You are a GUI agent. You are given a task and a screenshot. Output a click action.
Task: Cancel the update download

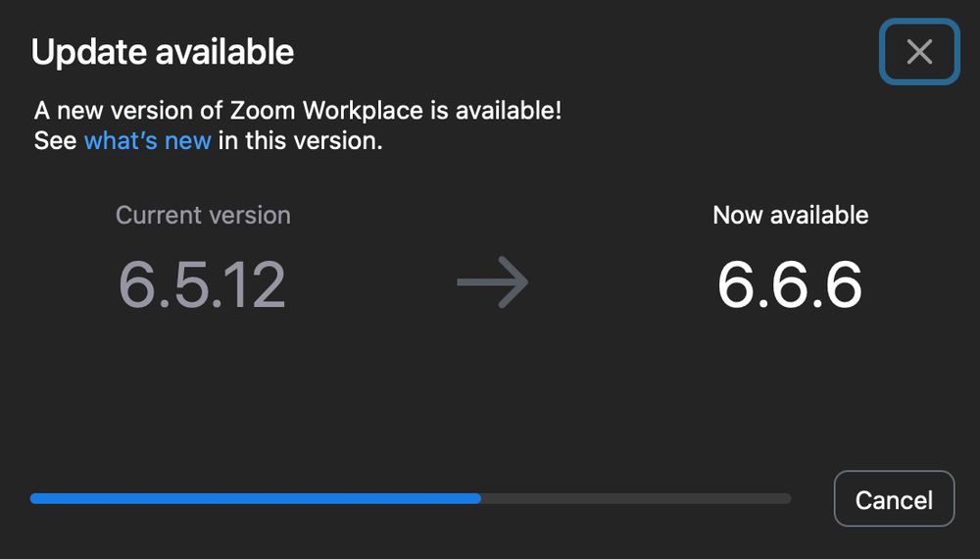click(893, 499)
